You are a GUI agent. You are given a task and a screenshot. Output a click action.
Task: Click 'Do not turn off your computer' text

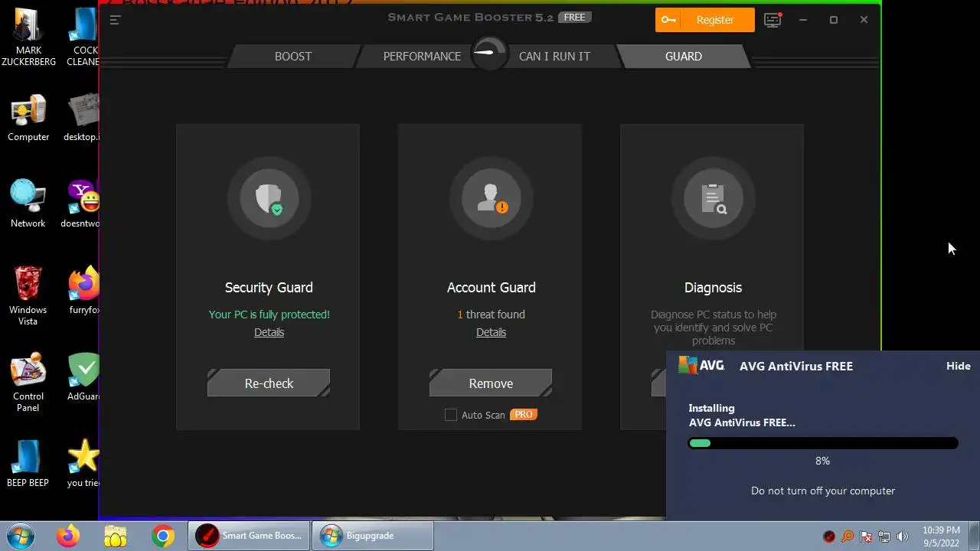823,491
